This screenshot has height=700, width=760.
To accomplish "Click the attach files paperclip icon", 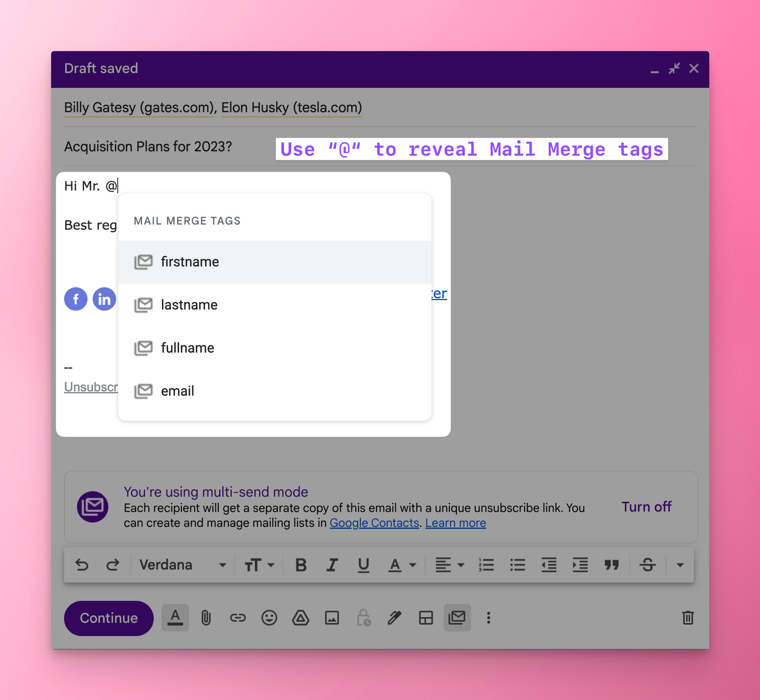I will click(x=206, y=618).
